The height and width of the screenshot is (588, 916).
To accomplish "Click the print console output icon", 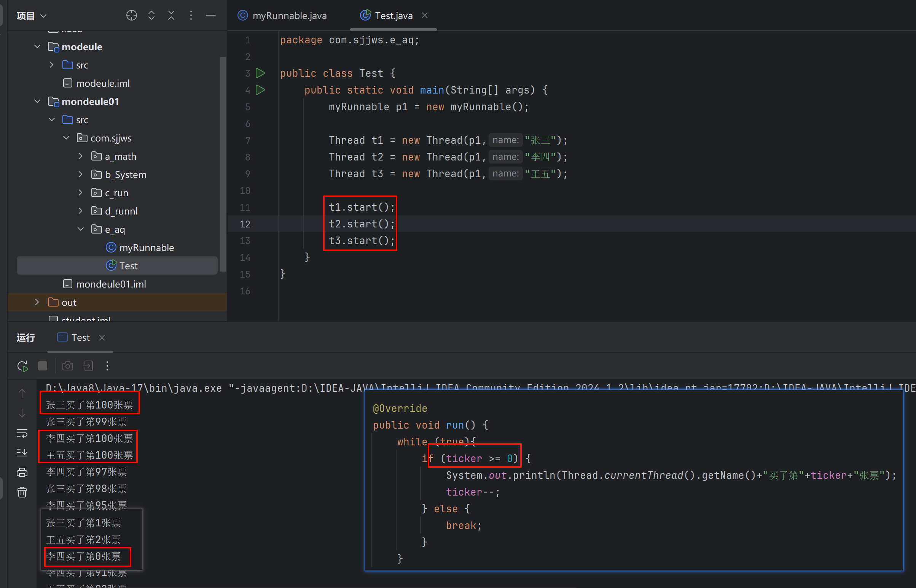I will [x=22, y=473].
